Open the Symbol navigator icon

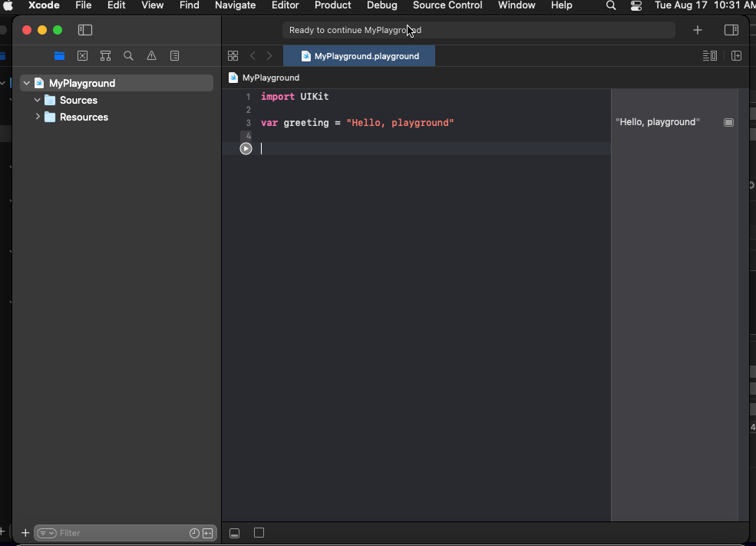pos(105,56)
